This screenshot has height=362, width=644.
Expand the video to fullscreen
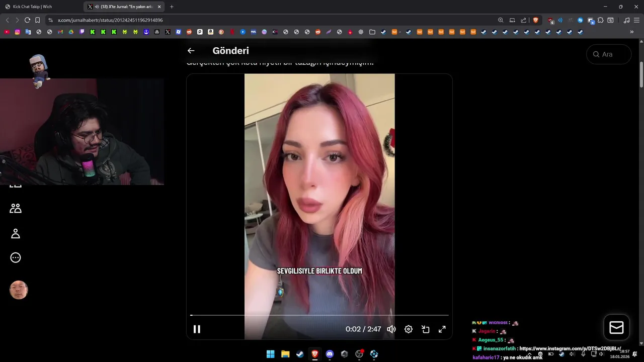pos(442,329)
